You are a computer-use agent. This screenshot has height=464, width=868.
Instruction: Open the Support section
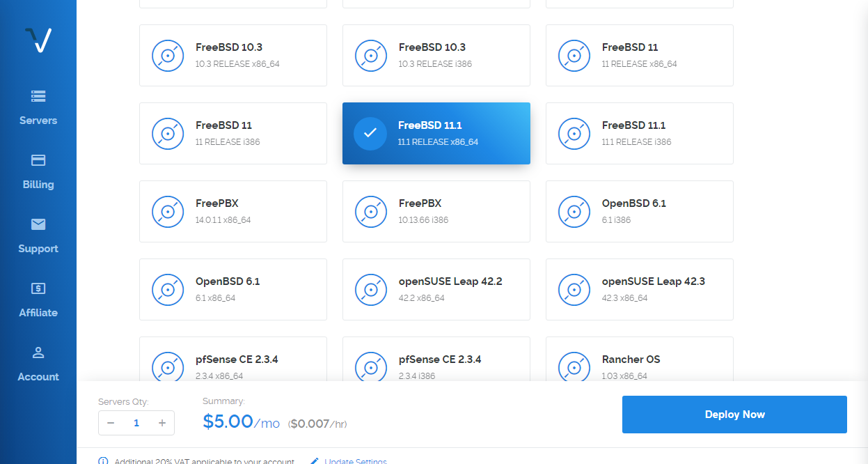pos(38,236)
